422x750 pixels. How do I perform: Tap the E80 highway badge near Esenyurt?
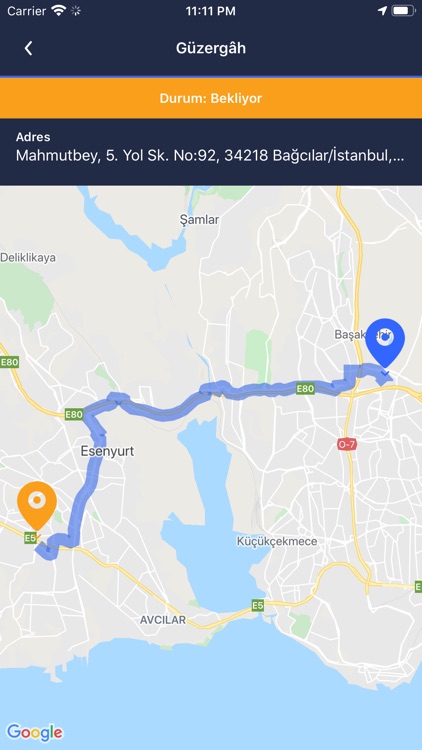click(74, 414)
